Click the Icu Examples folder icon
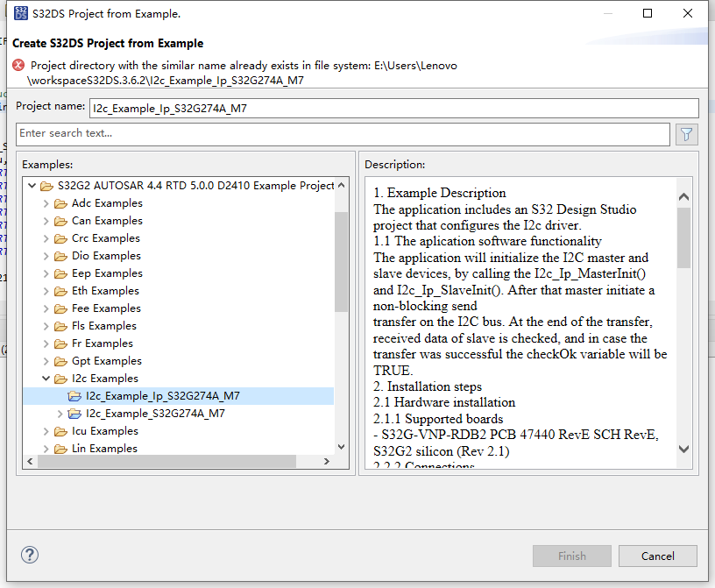 point(60,431)
